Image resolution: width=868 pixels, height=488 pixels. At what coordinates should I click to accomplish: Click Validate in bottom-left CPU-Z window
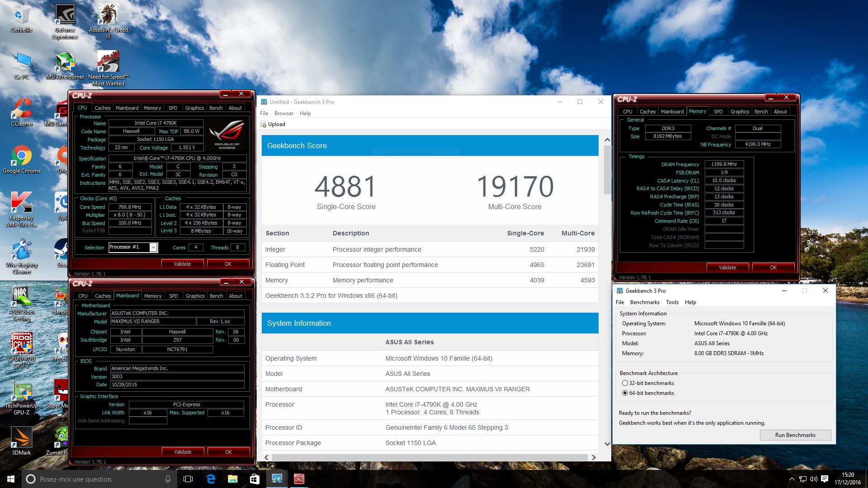(x=183, y=452)
